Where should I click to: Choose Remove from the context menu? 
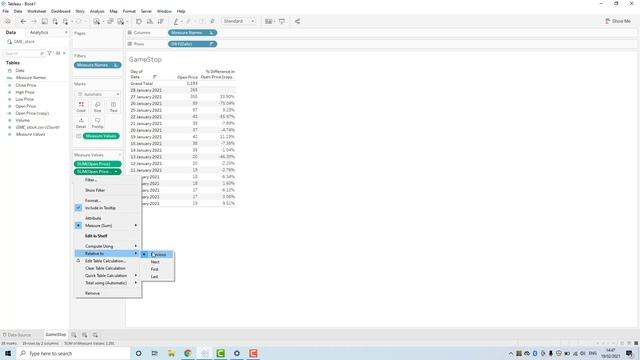(108, 293)
